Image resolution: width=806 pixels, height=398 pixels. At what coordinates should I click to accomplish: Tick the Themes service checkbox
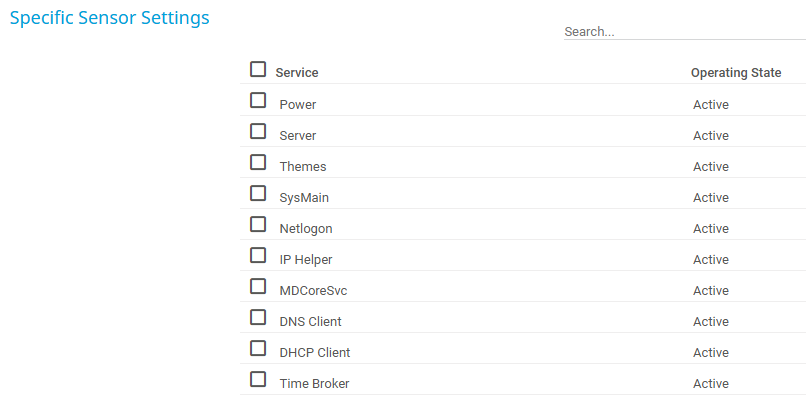258,162
